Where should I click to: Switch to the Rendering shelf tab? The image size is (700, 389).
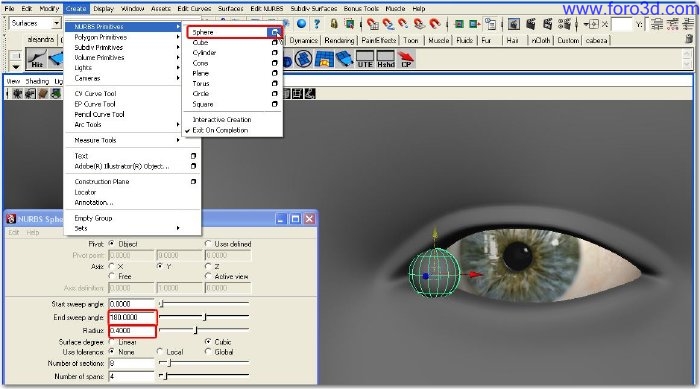tap(339, 40)
